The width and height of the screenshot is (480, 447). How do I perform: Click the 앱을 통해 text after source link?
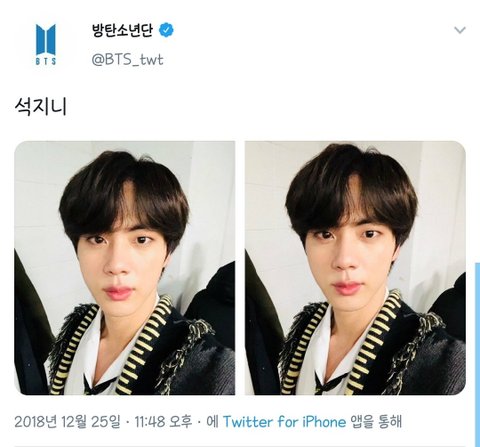coord(376,422)
